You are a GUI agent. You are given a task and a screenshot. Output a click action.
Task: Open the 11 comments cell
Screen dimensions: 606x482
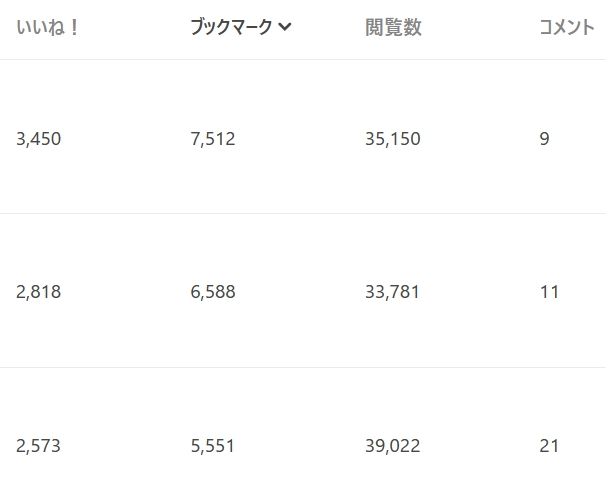coord(549,292)
